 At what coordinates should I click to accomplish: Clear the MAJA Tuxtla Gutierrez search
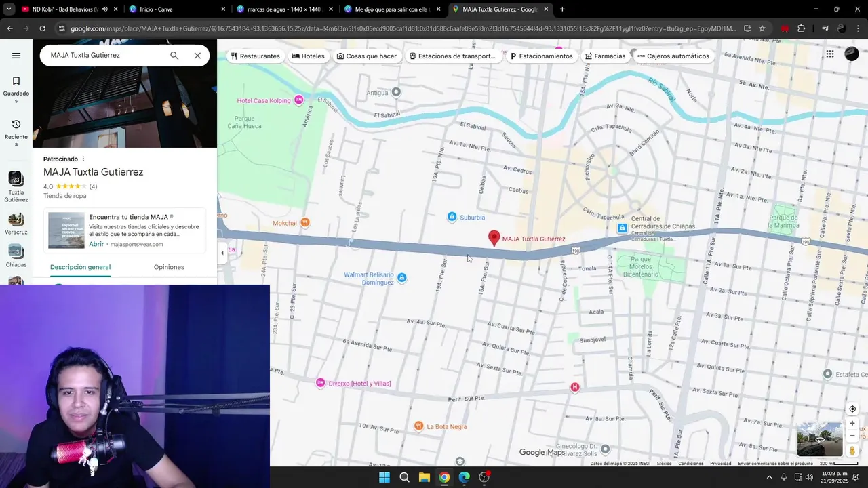pyautogui.click(x=197, y=56)
